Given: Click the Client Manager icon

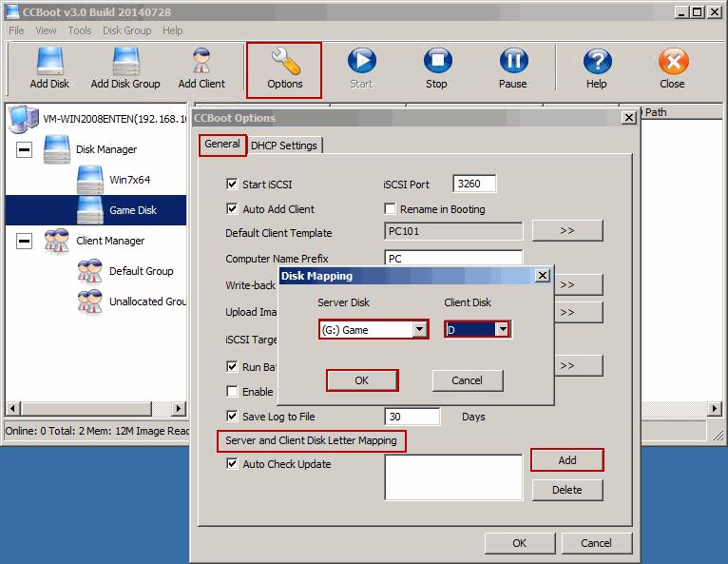Looking at the screenshot, I should 57,241.
